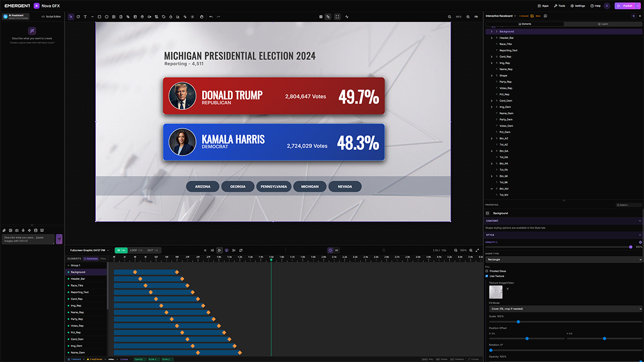This screenshot has height=362, width=644.
Task: Enable the Frosted Glass checkbox
Action: (487, 271)
